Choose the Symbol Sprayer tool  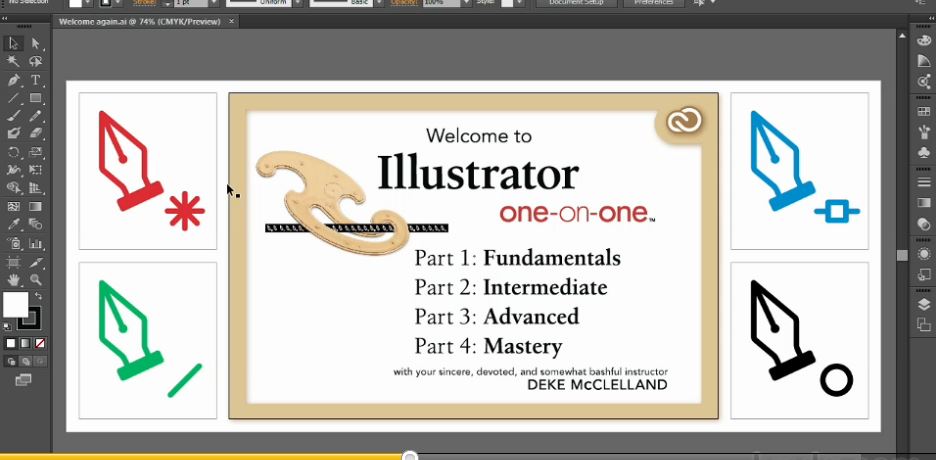13,243
